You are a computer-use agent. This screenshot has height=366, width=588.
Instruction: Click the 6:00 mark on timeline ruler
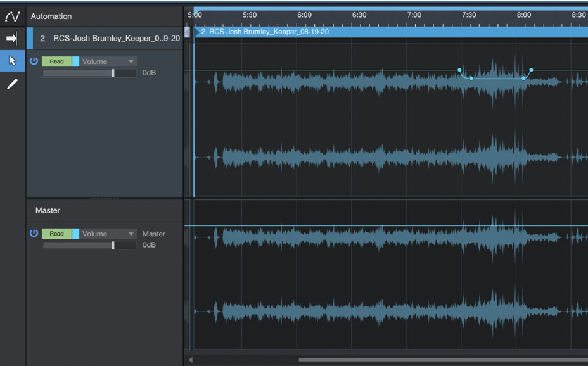[304, 15]
